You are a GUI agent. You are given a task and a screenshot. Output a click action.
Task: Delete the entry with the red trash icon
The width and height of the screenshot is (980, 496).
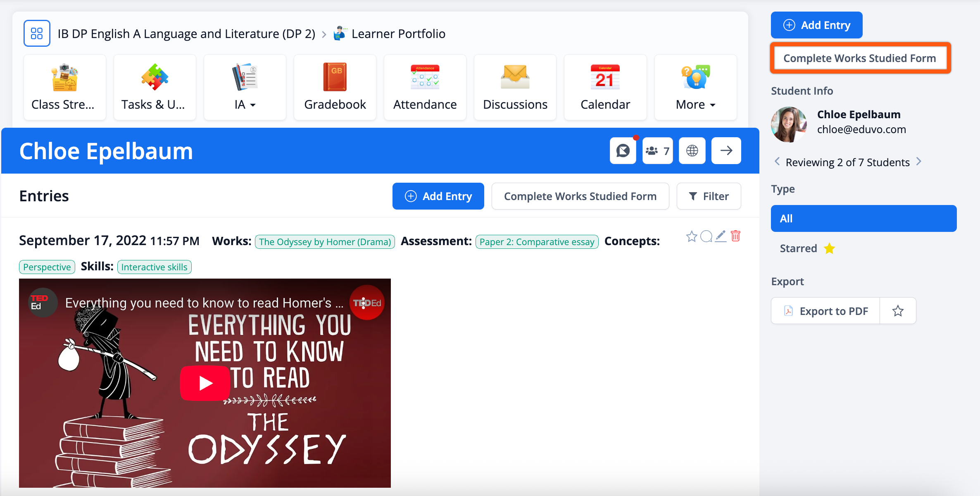(x=735, y=236)
